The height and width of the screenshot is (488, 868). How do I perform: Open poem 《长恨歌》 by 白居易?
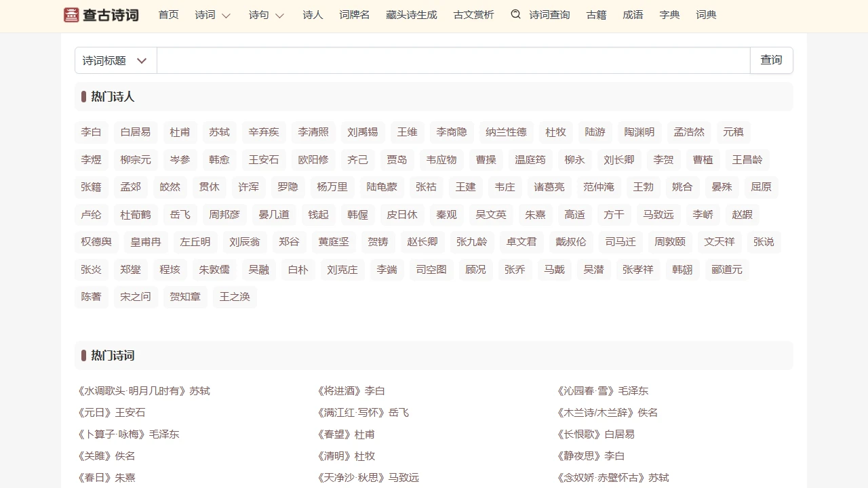(x=580, y=434)
